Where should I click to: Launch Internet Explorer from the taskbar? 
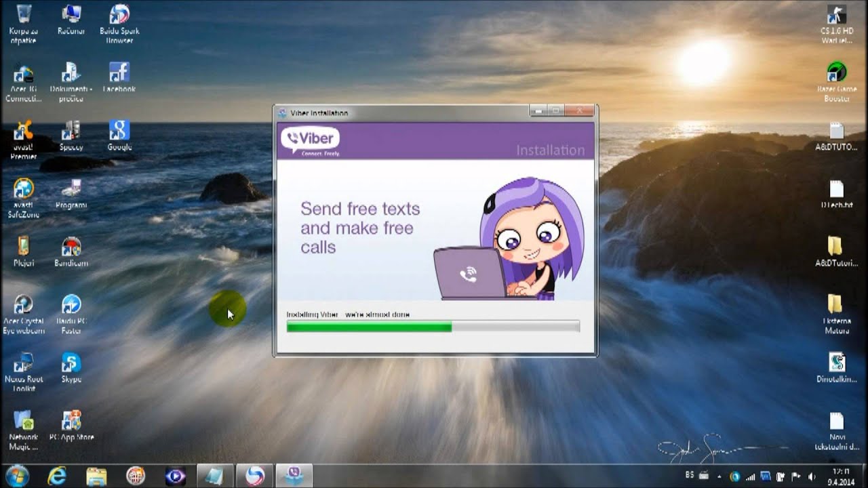coord(57,474)
